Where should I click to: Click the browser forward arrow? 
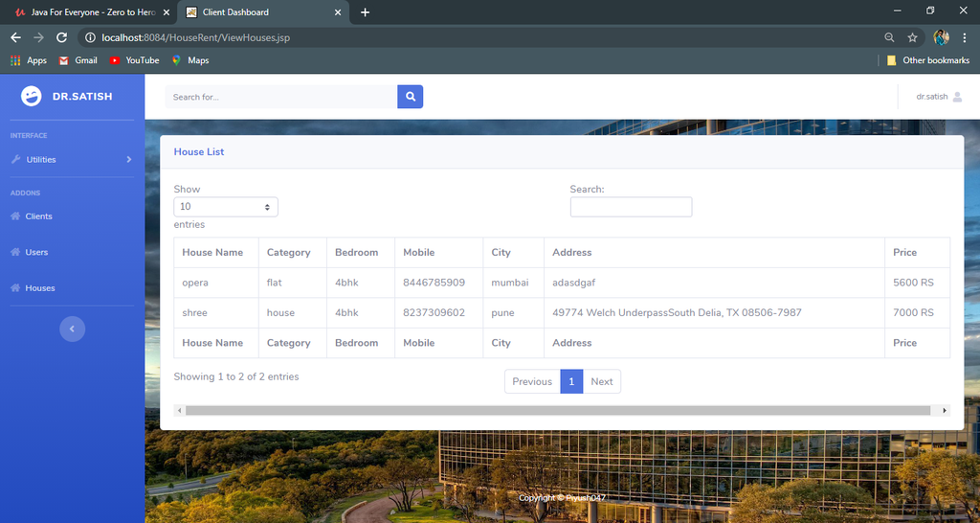pyautogui.click(x=38, y=37)
